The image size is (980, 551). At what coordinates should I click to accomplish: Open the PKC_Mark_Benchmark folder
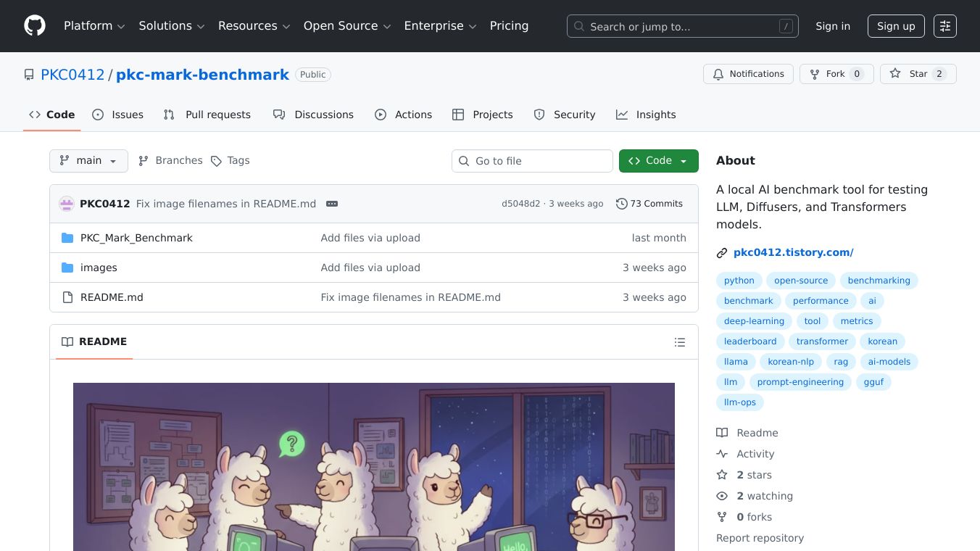pyautogui.click(x=136, y=238)
